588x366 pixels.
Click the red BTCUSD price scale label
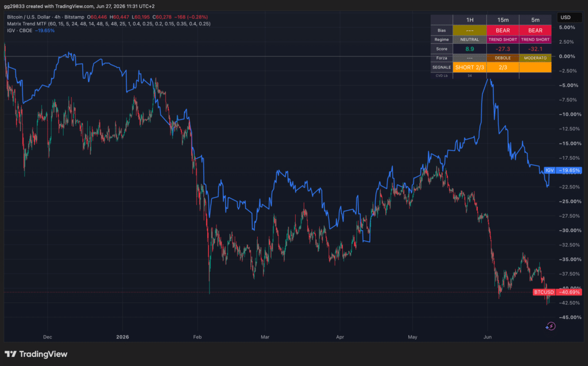tap(544, 292)
